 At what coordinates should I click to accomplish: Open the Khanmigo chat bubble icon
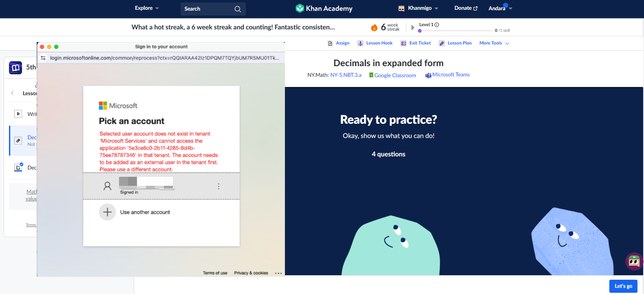(634, 261)
